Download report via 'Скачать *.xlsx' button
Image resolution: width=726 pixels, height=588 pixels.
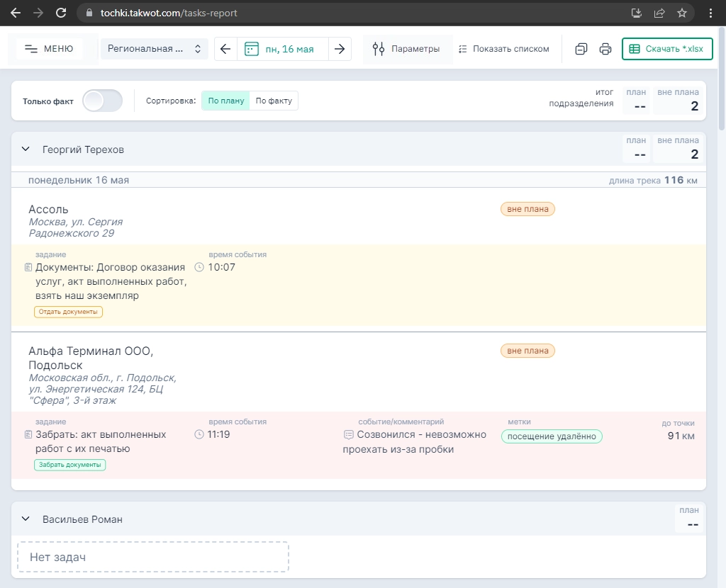[x=666, y=49]
